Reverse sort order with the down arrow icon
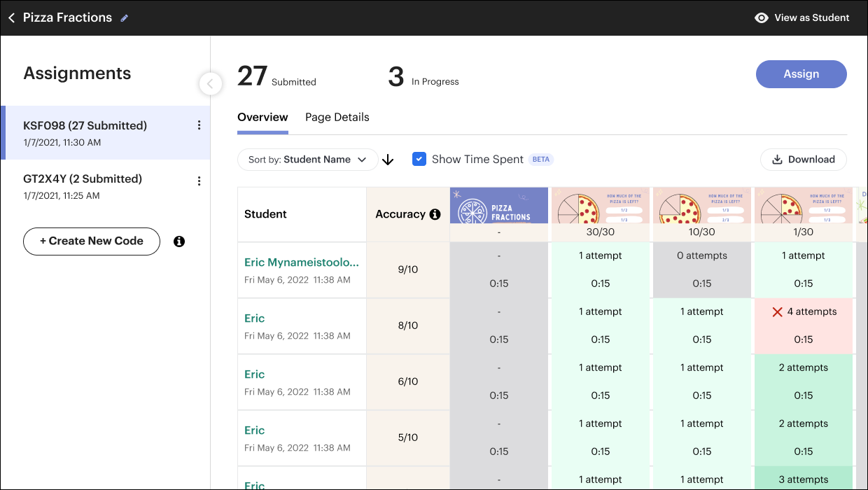The width and height of the screenshot is (868, 490). pyautogui.click(x=388, y=160)
